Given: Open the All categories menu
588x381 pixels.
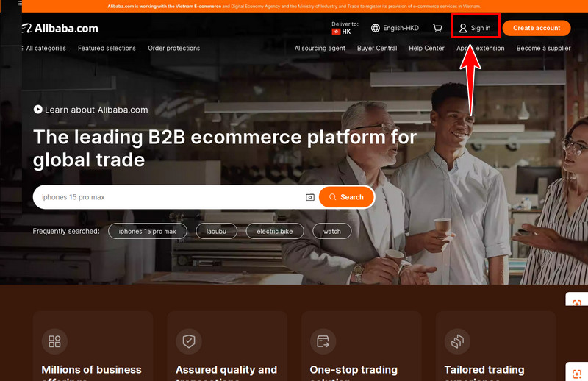Looking at the screenshot, I should [46, 48].
